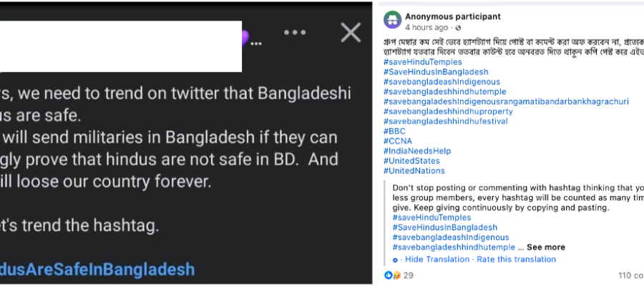Click the post privacy audience icon
This screenshot has width=644, height=286.
[459, 28]
